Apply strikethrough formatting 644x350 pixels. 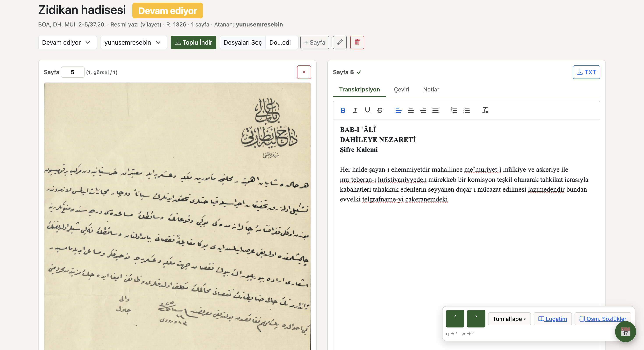(379, 110)
